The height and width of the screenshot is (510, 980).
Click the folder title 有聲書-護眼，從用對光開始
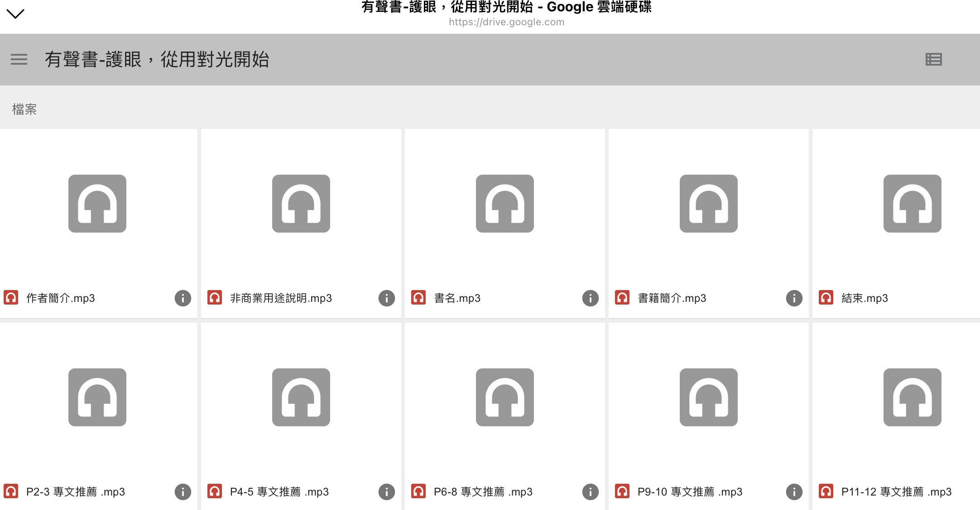[x=157, y=60]
